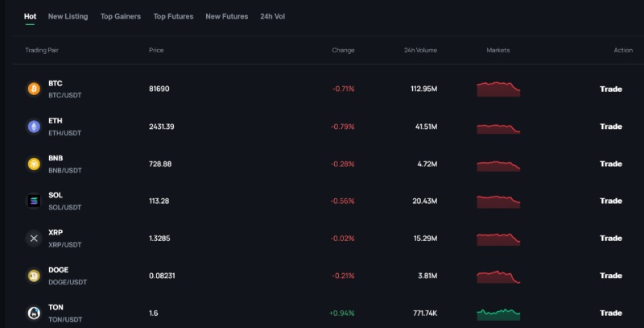The image size is (644, 328).
Task: Click the 4.72M volume value
Action: [x=427, y=164]
